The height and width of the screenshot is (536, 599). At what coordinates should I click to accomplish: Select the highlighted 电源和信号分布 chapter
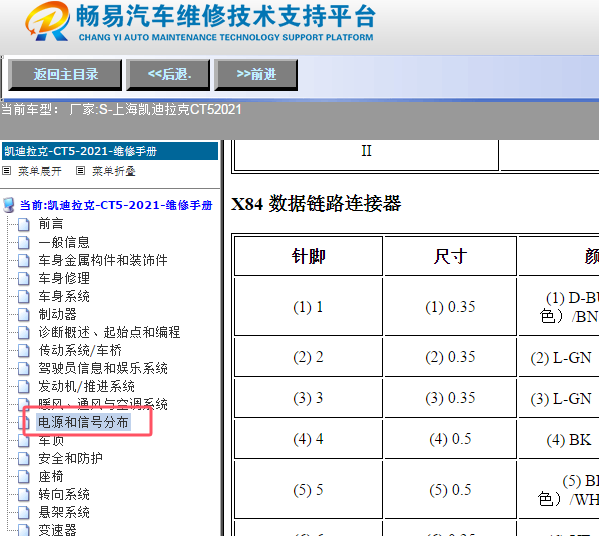click(x=83, y=422)
